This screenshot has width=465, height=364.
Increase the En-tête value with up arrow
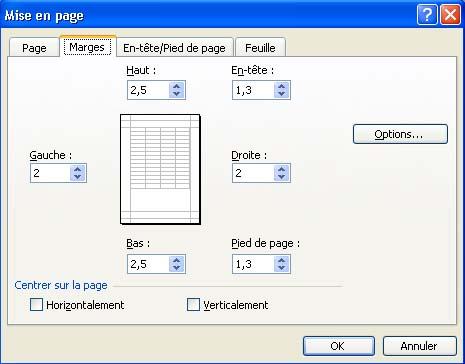282,86
